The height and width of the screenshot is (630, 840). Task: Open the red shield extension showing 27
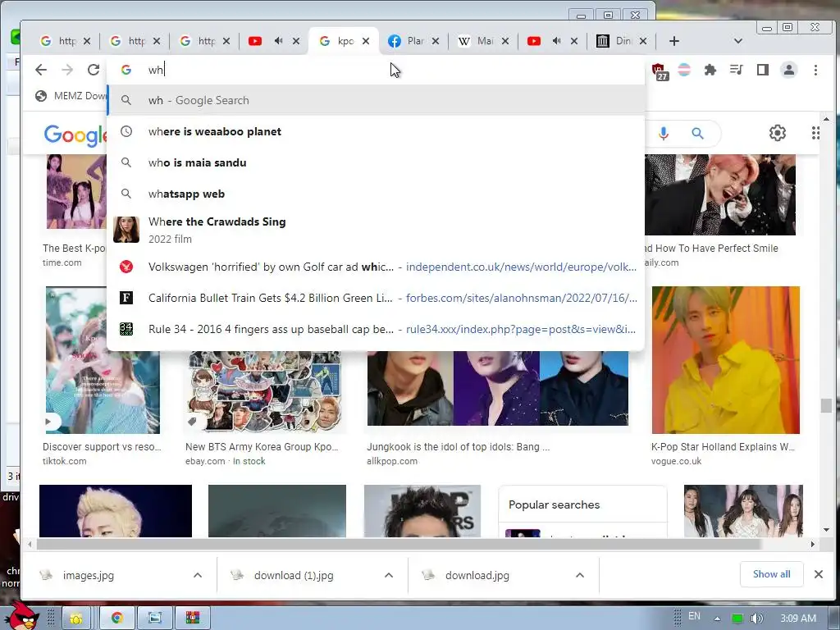tap(659, 71)
